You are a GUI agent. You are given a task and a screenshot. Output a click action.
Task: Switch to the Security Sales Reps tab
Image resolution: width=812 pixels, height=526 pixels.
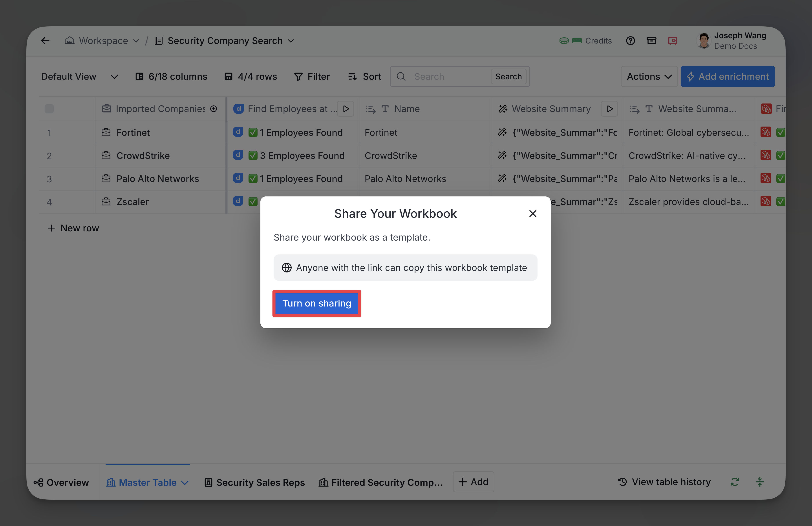click(x=254, y=482)
